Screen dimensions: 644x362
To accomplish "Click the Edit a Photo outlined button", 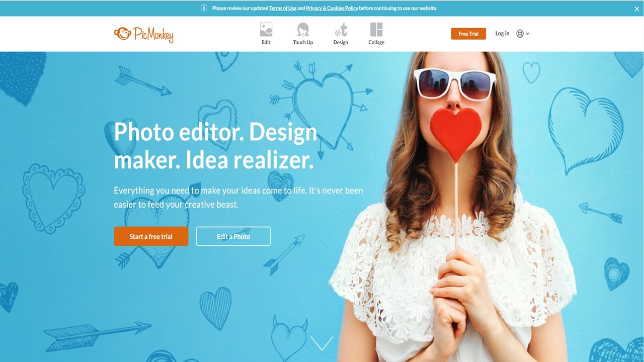I will pos(233,236).
